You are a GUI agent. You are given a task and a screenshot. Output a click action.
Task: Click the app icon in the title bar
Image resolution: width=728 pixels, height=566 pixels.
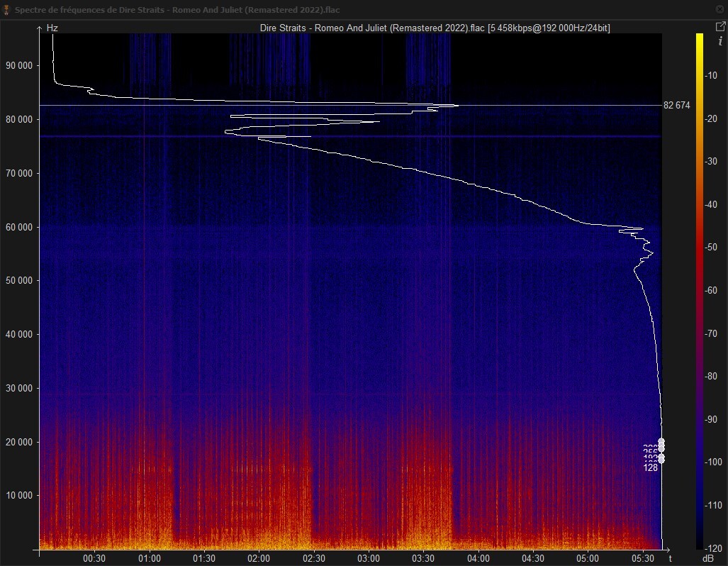tap(6, 10)
